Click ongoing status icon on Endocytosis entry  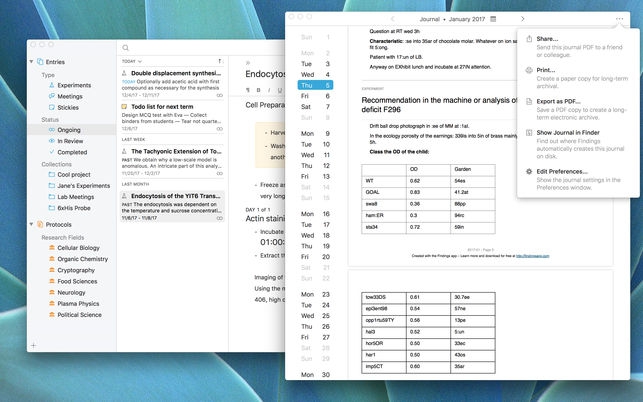[220, 218]
